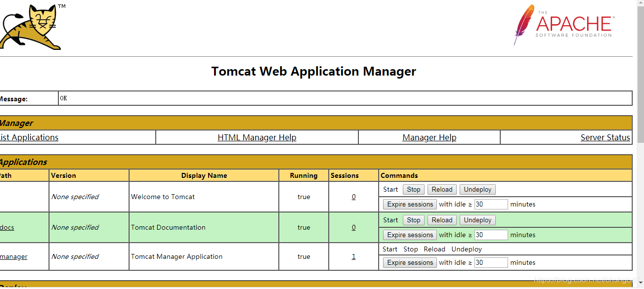The width and height of the screenshot is (644, 289).
Task: Expire sessions for the Tomcat Manager Application
Action: point(409,262)
